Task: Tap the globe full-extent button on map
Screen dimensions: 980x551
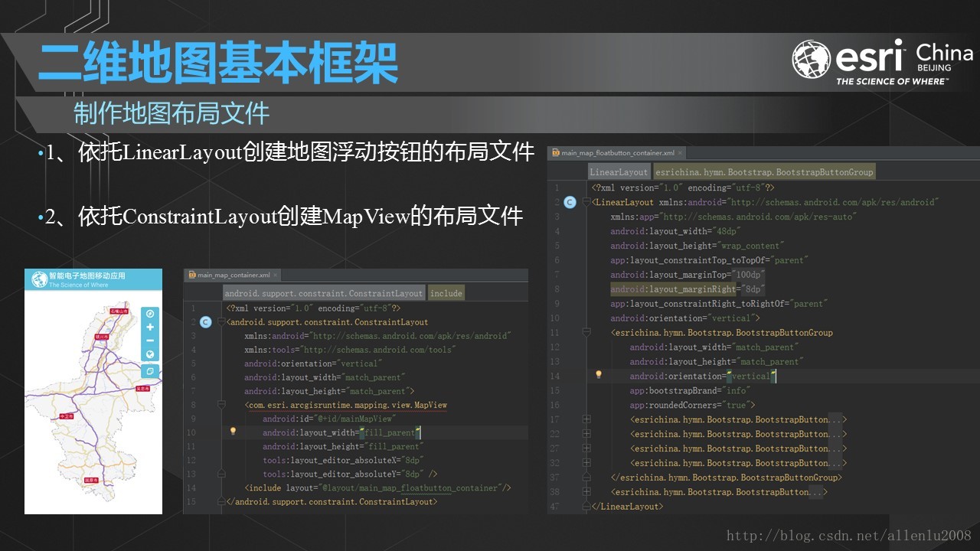Action: 150,355
